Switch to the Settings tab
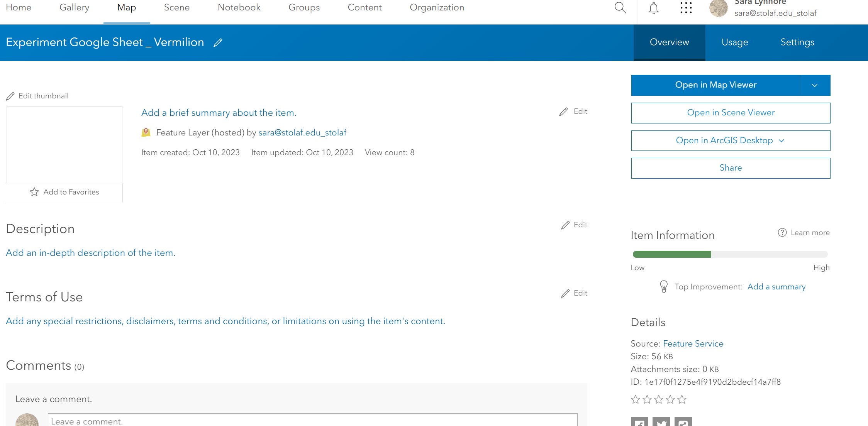The height and width of the screenshot is (426, 868). point(797,42)
